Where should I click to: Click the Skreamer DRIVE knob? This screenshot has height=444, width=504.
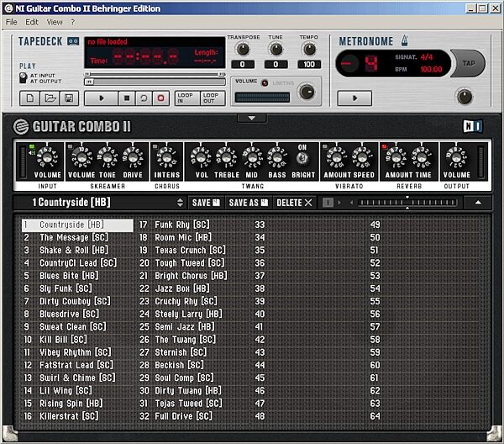[133, 158]
